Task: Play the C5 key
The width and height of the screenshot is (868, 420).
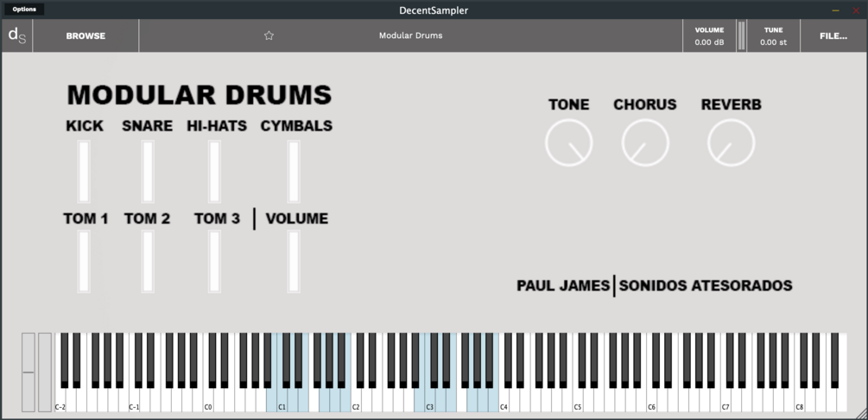Action: click(578, 401)
